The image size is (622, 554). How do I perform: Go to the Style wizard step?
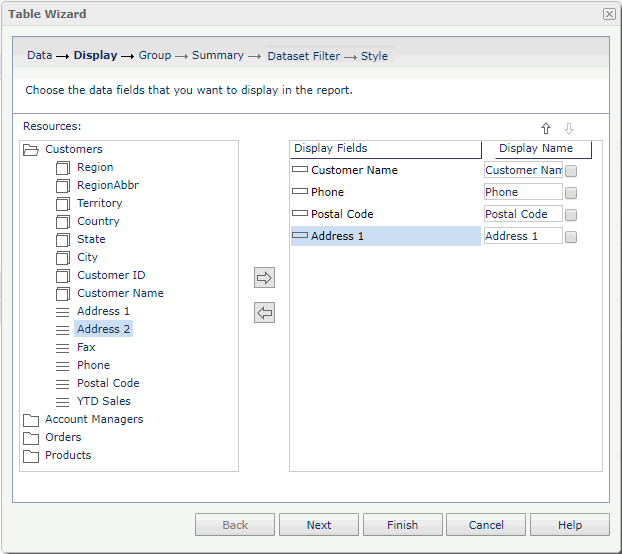click(x=374, y=56)
